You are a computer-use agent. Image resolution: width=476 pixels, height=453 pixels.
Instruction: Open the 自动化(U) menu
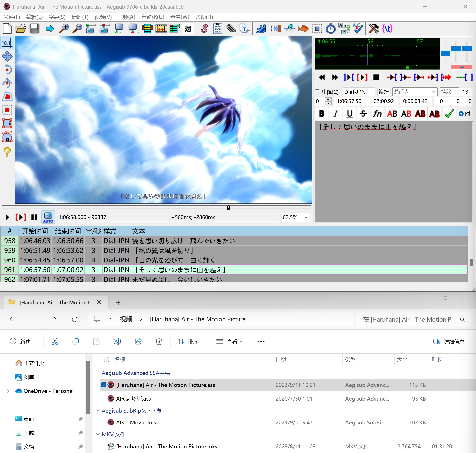point(153,17)
